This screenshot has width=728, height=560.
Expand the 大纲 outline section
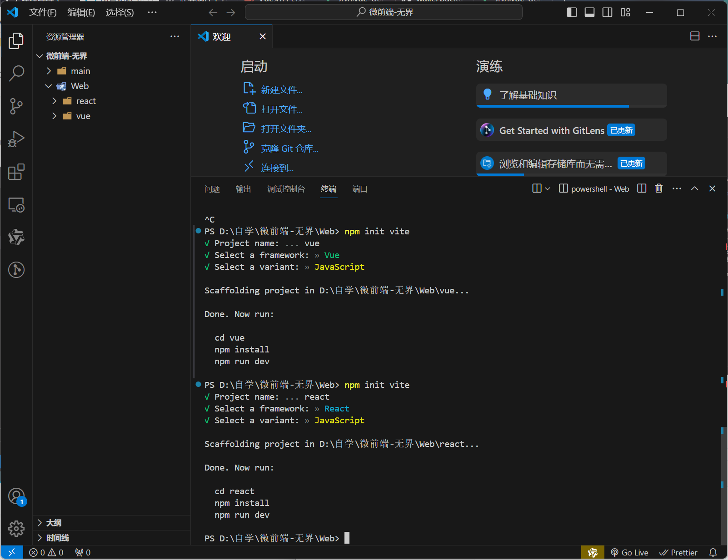[x=111, y=523]
